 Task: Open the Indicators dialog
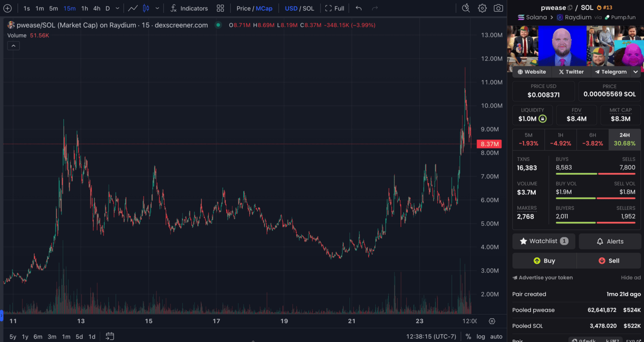[x=189, y=8]
